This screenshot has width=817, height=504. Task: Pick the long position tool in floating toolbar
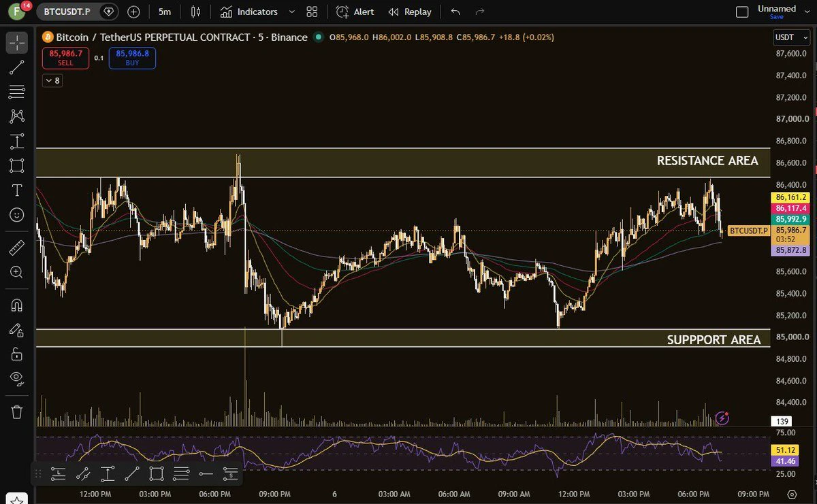[x=59, y=473]
